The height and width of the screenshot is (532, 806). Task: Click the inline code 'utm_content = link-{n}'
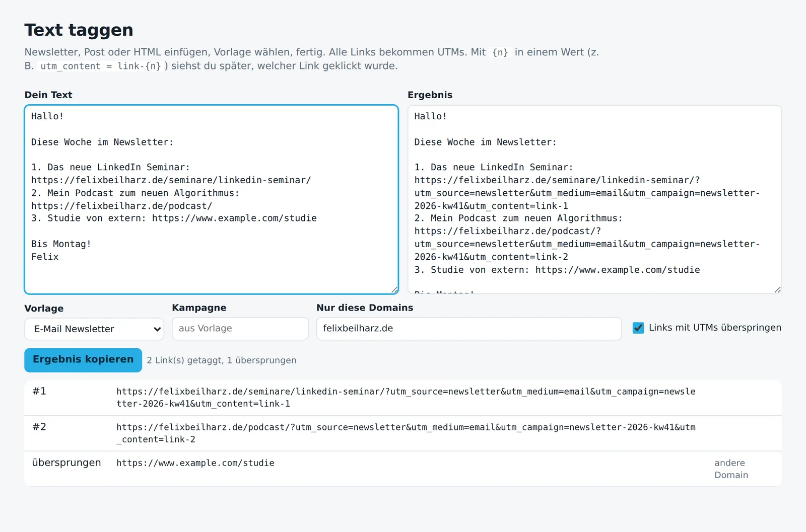click(x=101, y=66)
